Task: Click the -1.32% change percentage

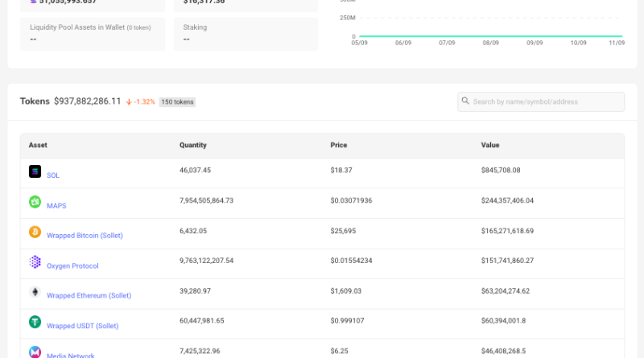Action: click(x=144, y=102)
